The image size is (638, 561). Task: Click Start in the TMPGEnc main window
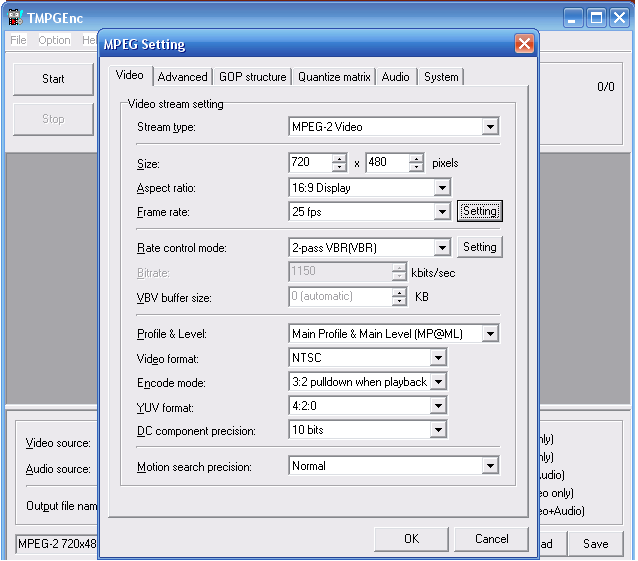coord(53,79)
